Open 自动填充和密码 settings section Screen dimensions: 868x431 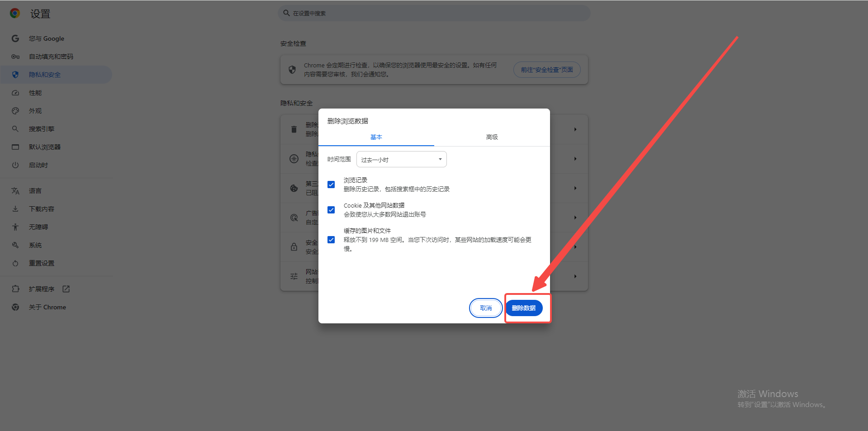(56, 57)
